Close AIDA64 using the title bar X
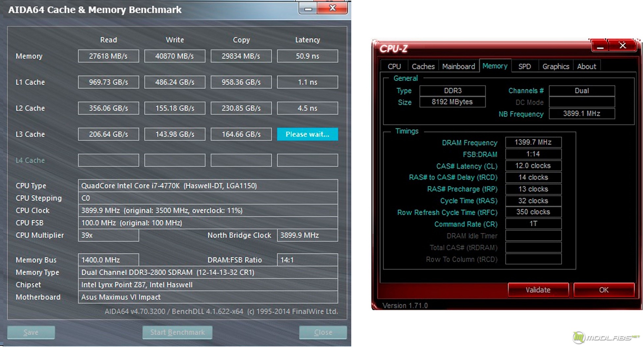Screen dimensions: 644x348 pyautogui.click(x=333, y=8)
